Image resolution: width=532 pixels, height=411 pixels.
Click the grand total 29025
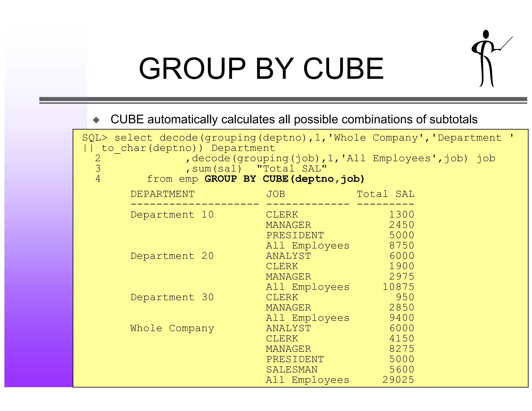tap(398, 380)
